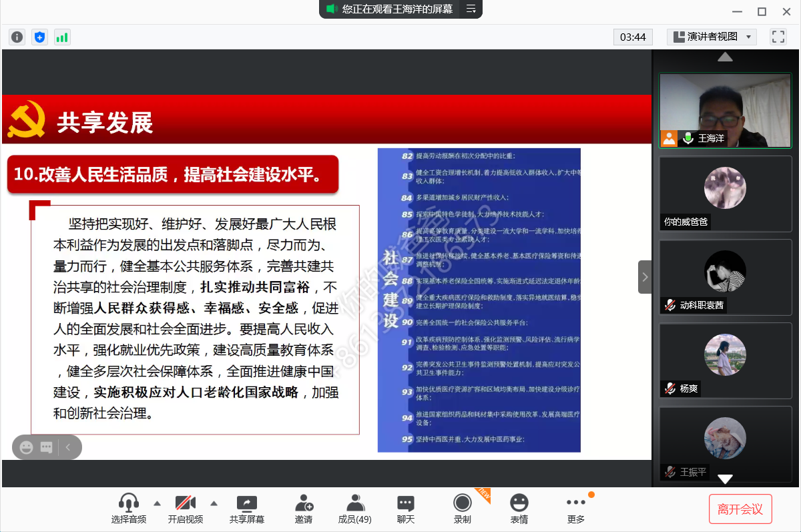Click active microphone icon for 王海洋
The width and height of the screenshot is (801, 532).
pyautogui.click(x=688, y=138)
